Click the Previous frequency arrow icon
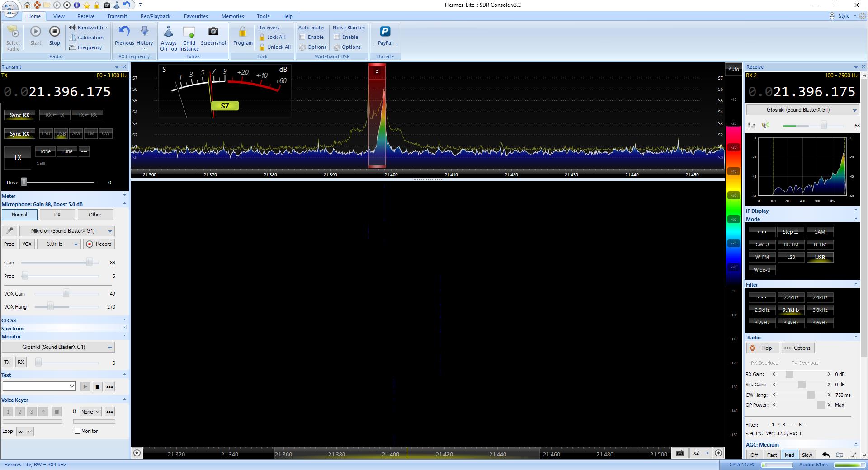 [124, 32]
